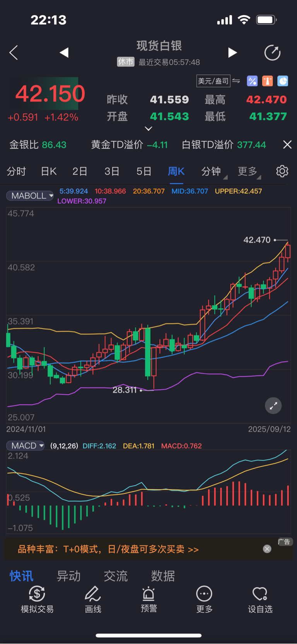This screenshot has width=297, height=644.
Task: Select the 3日 chart tab
Action: tap(112, 171)
